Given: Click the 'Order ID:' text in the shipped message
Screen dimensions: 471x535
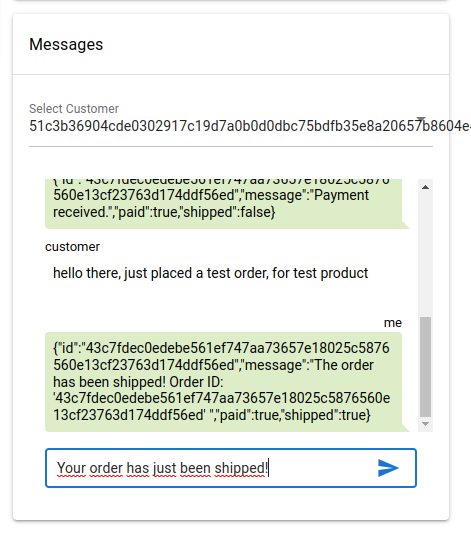Looking at the screenshot, I should [196, 382].
